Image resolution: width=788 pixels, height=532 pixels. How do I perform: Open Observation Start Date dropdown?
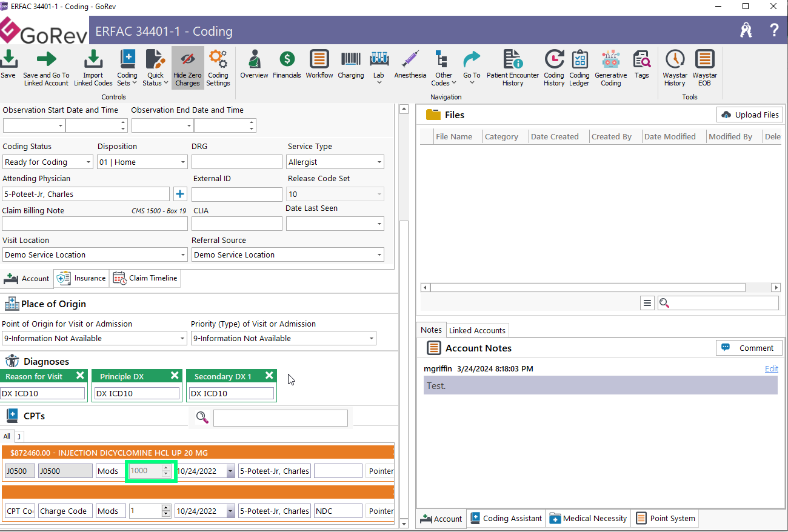(x=61, y=125)
